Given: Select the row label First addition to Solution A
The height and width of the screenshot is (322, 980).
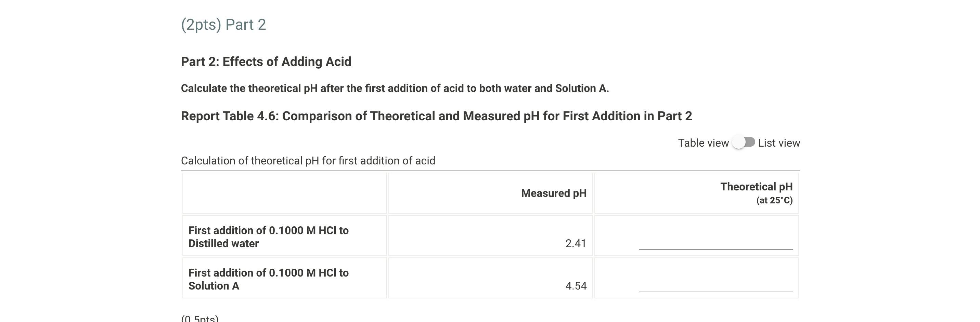Looking at the screenshot, I should point(269,279).
